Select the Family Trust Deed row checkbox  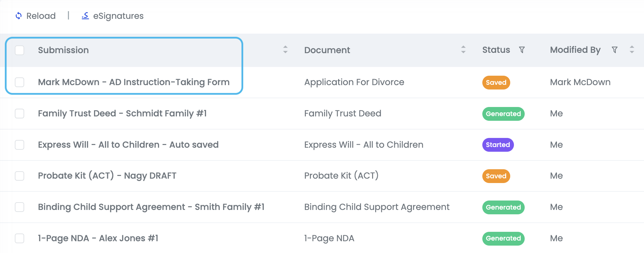coord(19,113)
